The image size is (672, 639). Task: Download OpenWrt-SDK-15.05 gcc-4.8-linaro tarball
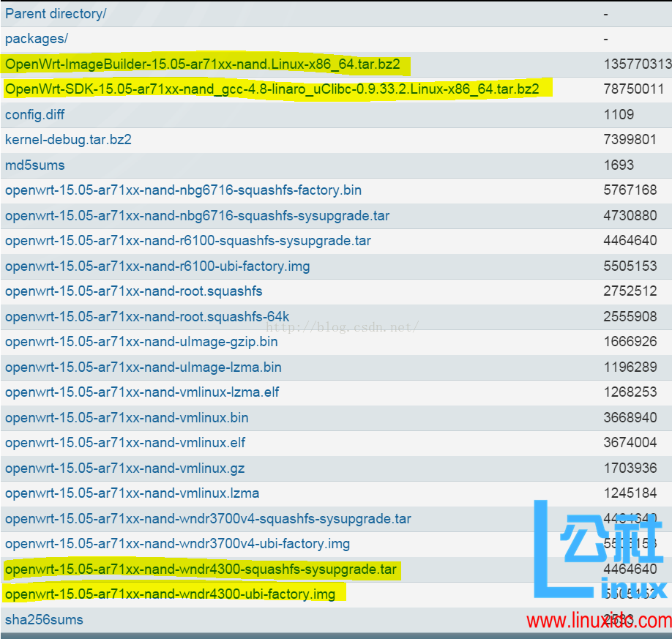click(272, 89)
